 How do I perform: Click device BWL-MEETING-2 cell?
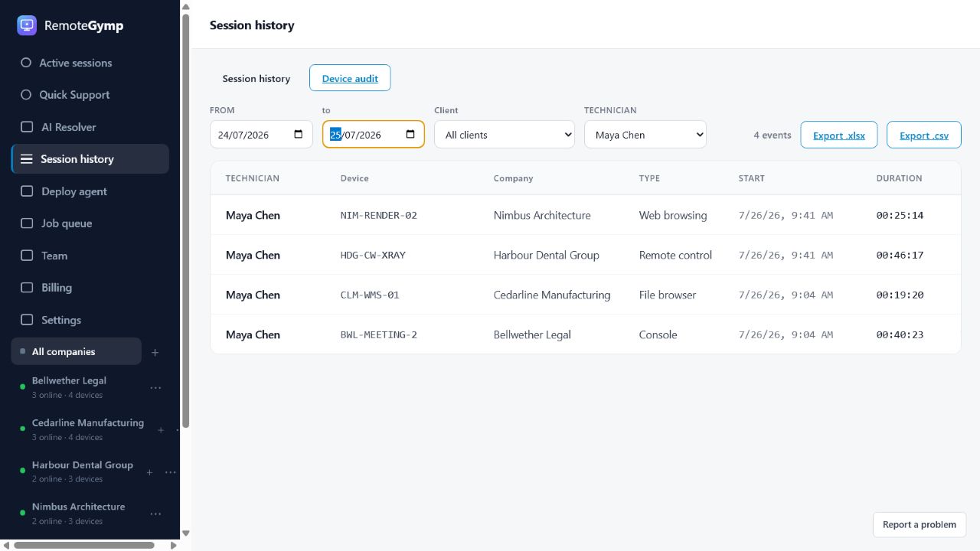point(379,334)
